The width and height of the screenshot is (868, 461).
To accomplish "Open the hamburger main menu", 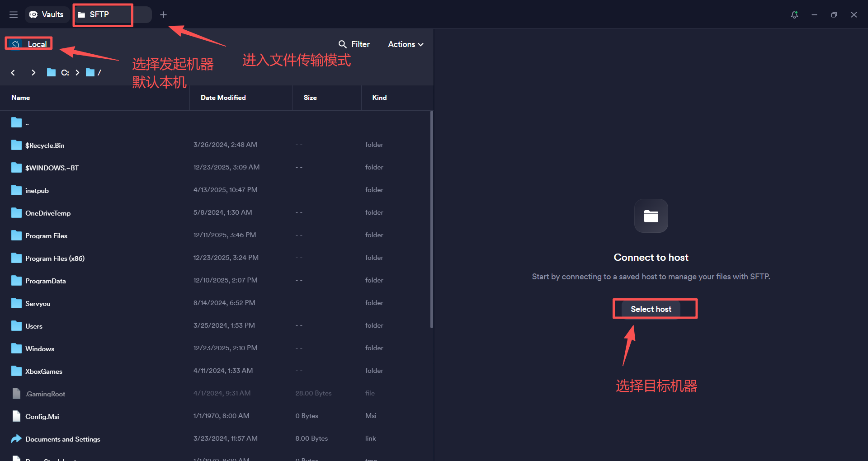I will click(x=14, y=15).
